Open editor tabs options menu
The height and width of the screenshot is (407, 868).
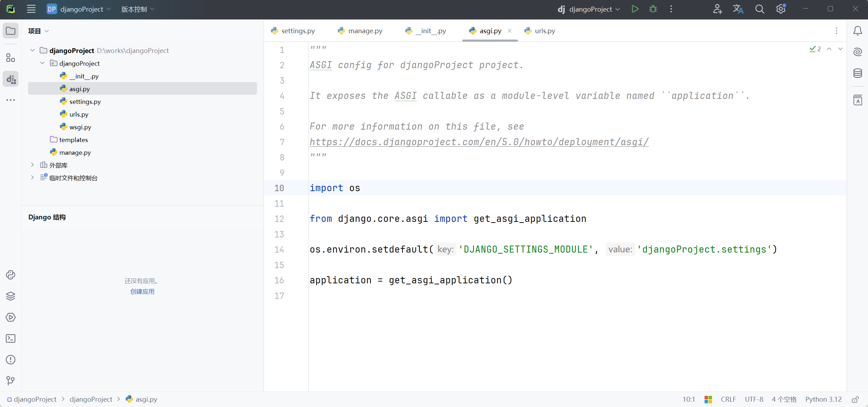click(x=837, y=31)
